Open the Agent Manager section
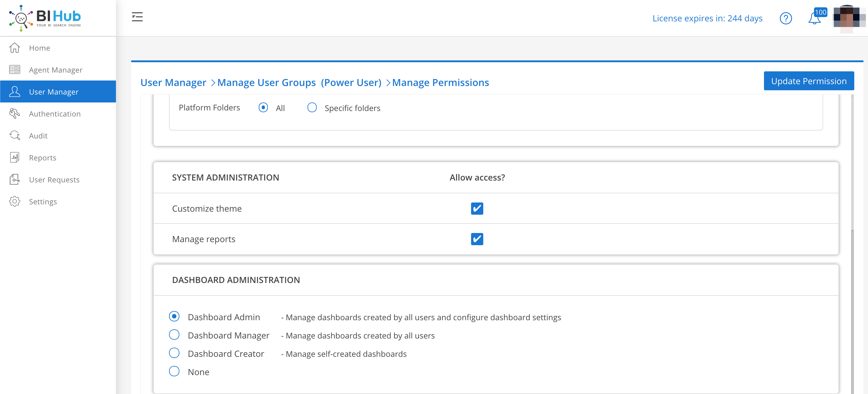Image resolution: width=868 pixels, height=394 pixels. (56, 70)
